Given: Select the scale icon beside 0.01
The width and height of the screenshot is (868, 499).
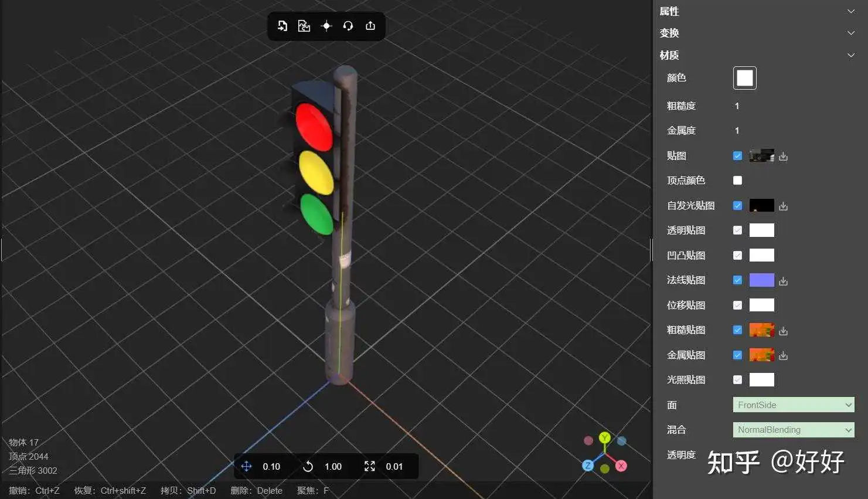Looking at the screenshot, I should pyautogui.click(x=369, y=466).
